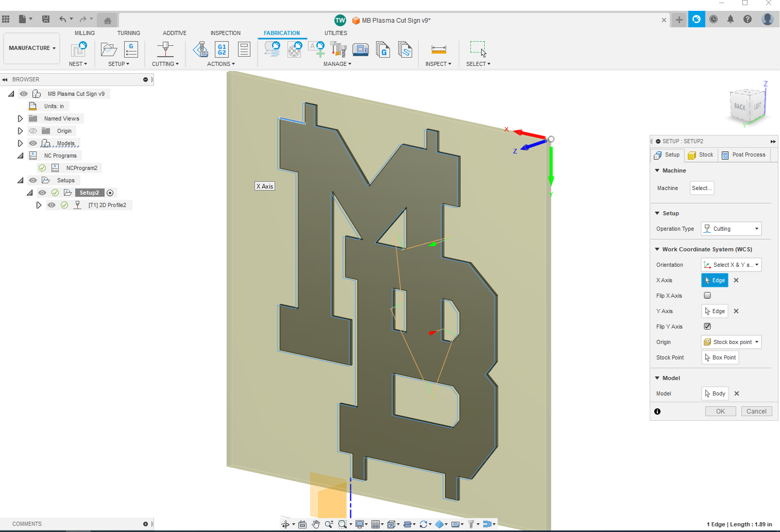Viewport: 780px width, 532px height.
Task: Open the Nest tool icon
Action: [x=79, y=49]
